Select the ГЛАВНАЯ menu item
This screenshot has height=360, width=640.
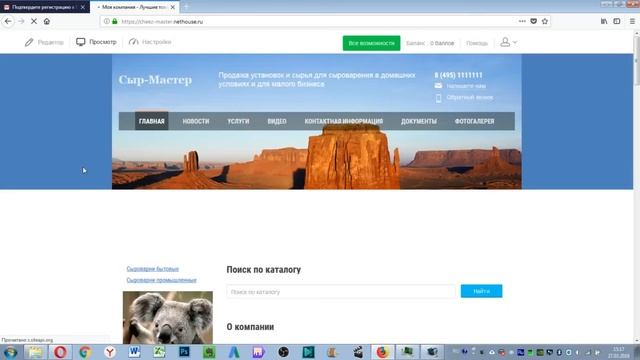point(151,121)
